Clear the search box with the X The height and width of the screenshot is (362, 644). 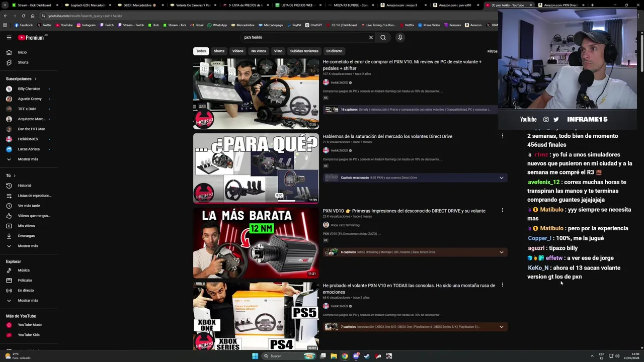point(371,37)
